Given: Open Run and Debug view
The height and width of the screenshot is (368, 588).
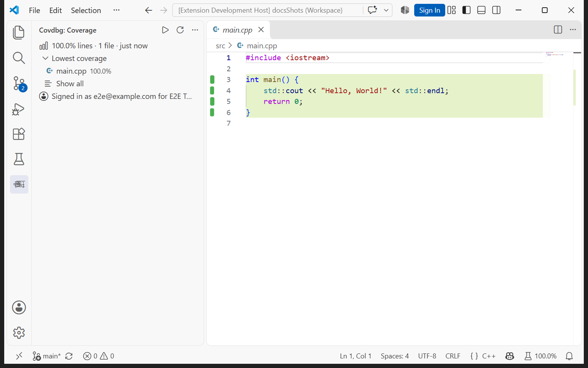Looking at the screenshot, I should tap(19, 109).
